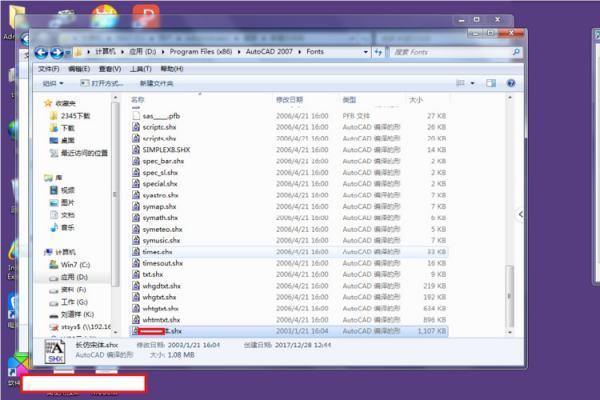This screenshot has height=400, width=600.
Task: Select 图片 library
Action: click(68, 202)
